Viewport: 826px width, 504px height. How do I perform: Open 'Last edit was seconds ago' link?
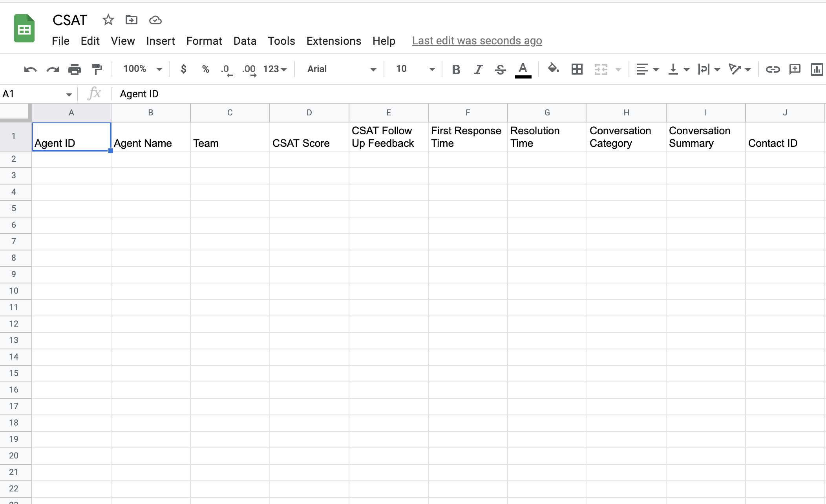(477, 41)
